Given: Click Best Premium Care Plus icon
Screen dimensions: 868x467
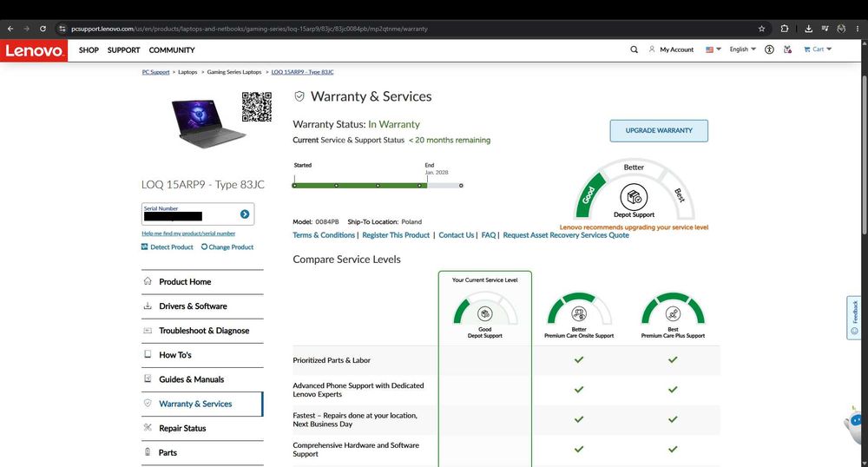Looking at the screenshot, I should coord(674,313).
